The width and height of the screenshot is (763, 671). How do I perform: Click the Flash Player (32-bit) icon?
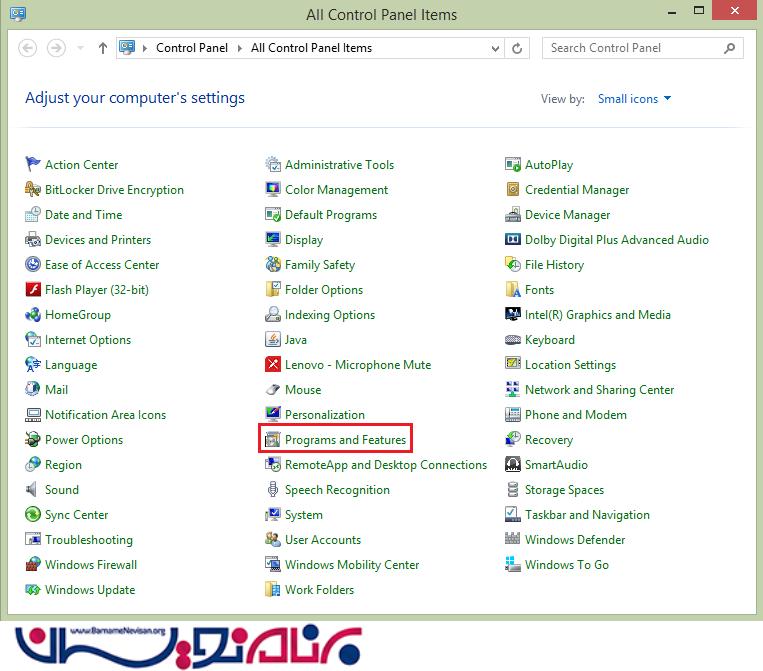tap(33, 290)
